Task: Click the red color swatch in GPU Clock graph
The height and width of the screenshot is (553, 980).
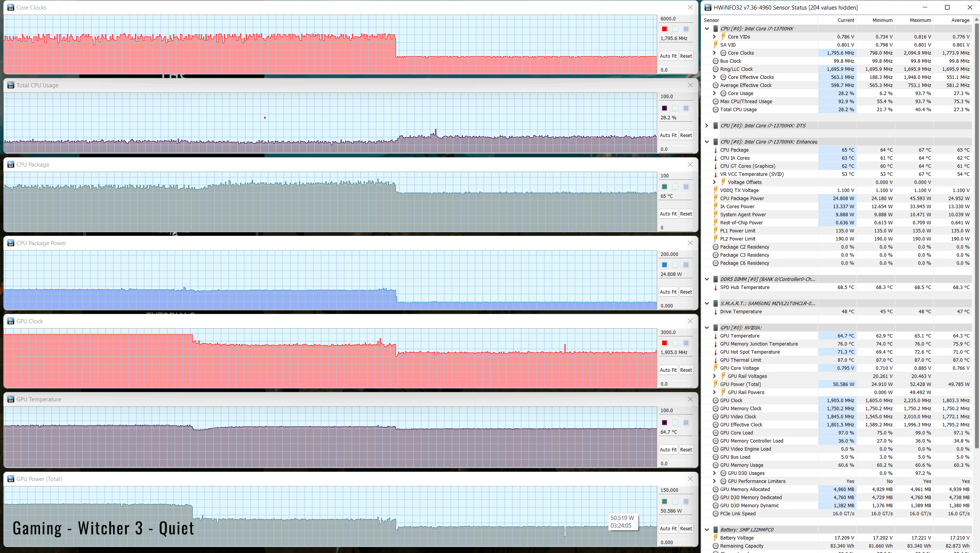Action: [x=664, y=343]
